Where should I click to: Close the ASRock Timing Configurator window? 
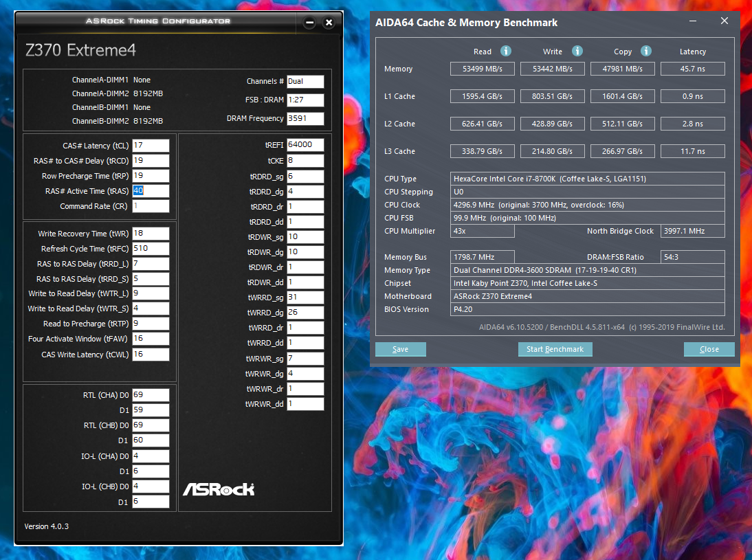pos(329,22)
